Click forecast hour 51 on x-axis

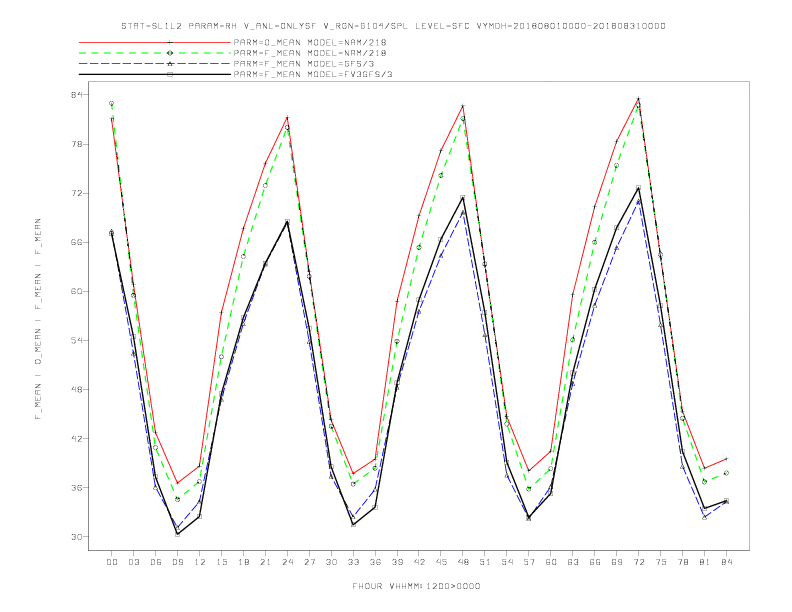click(x=485, y=562)
